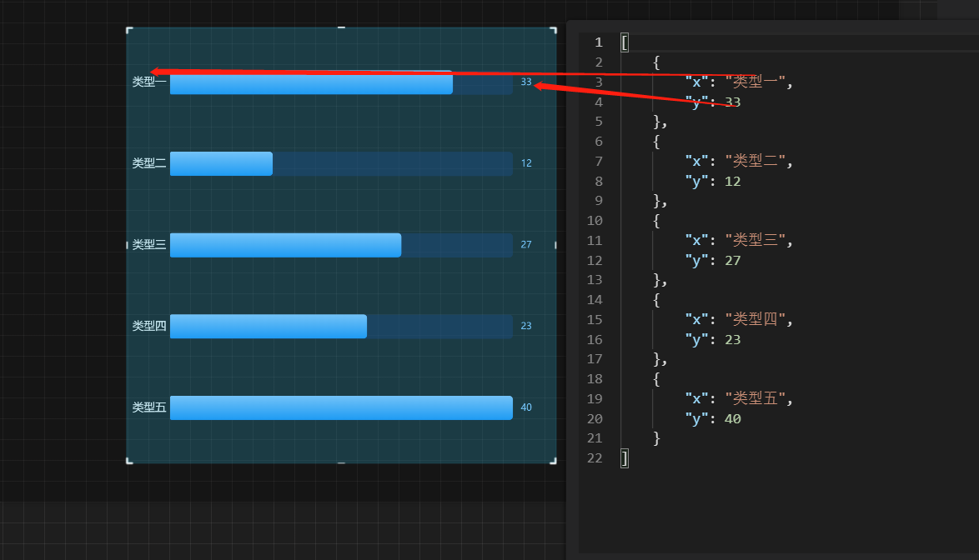Screen dimensions: 979x560
Task: Click the bottom-left corner handle of the chart
Action: 129,461
